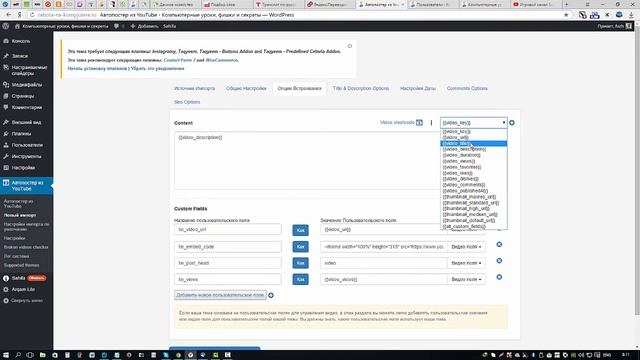Open Broken videos checker in the submenu
This screenshot has height=360, width=640.
[x=26, y=247]
